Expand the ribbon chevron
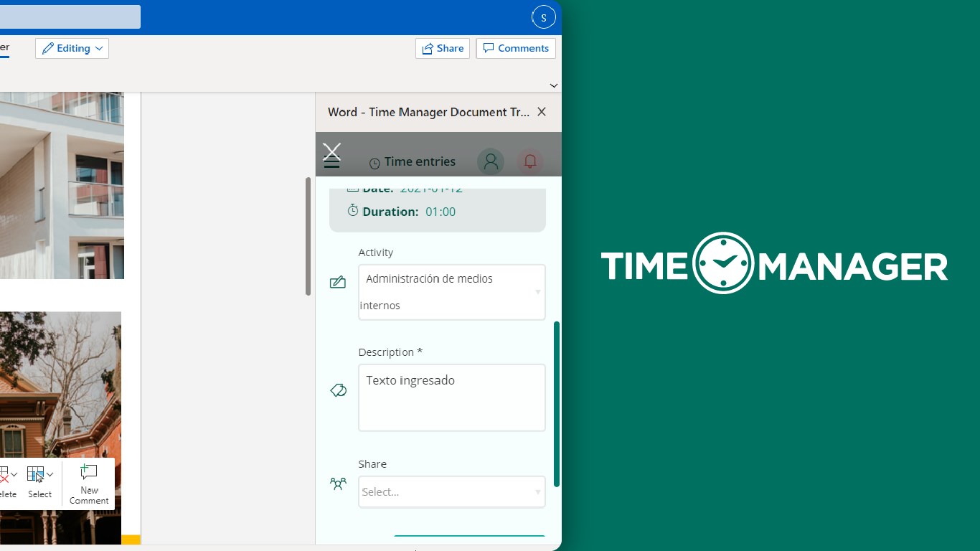Viewport: 980px width, 551px height. 553,85
